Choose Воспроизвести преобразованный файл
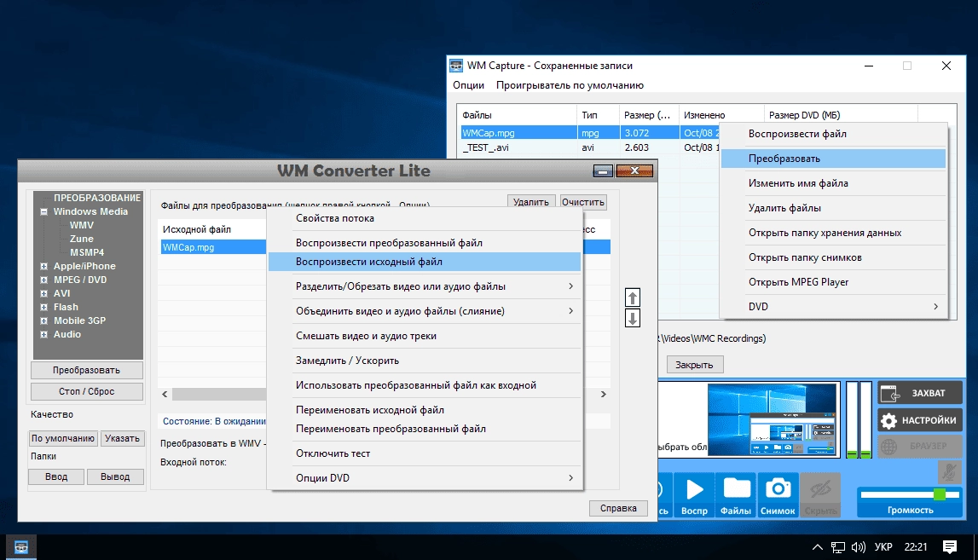 (x=424, y=243)
